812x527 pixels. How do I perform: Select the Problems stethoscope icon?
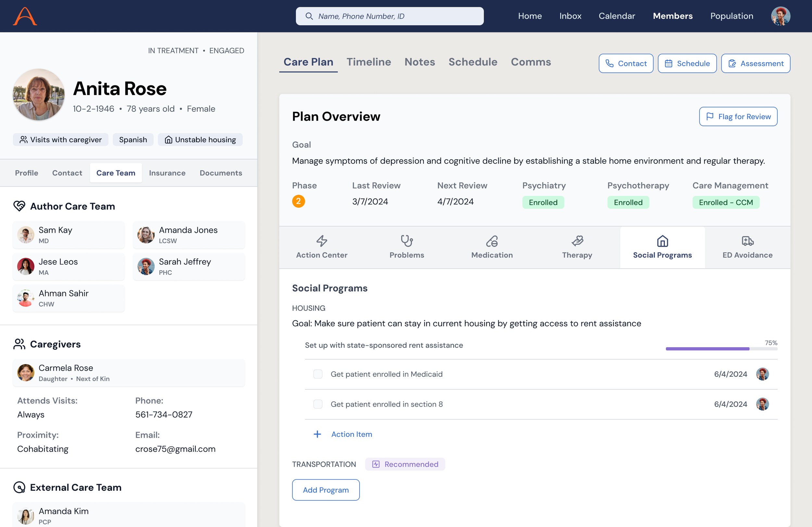tap(406, 241)
